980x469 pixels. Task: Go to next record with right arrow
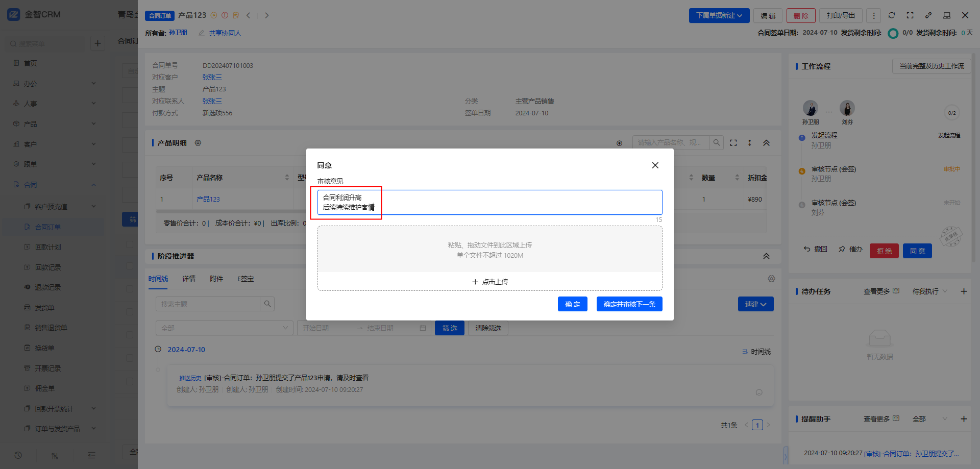[266, 15]
